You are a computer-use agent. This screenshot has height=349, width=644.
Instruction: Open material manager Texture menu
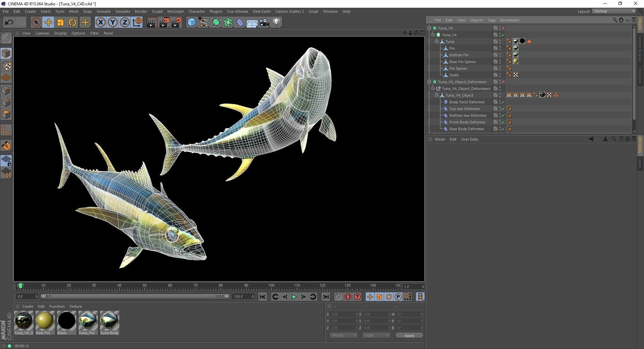click(75, 306)
